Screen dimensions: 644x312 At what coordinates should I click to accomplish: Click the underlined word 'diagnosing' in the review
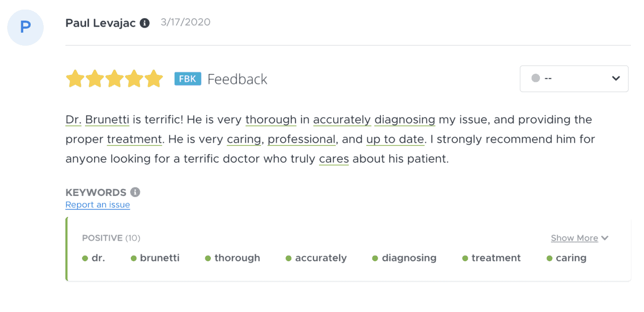tap(405, 120)
